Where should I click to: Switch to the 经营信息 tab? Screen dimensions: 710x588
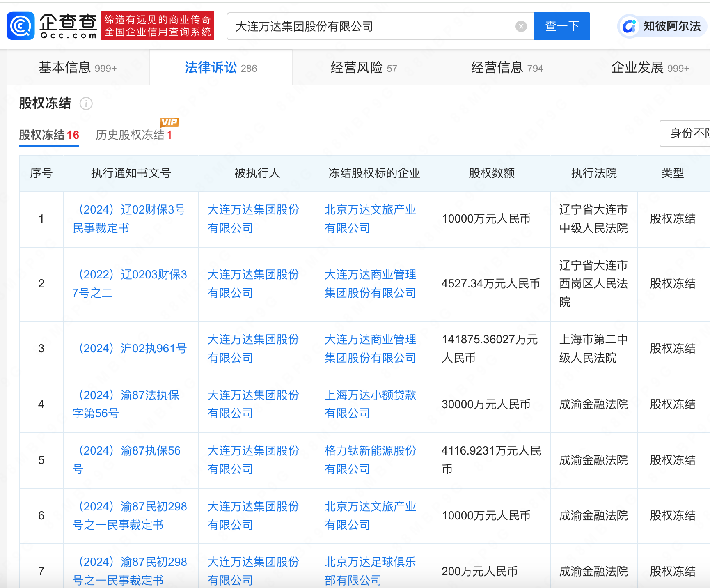coord(507,68)
